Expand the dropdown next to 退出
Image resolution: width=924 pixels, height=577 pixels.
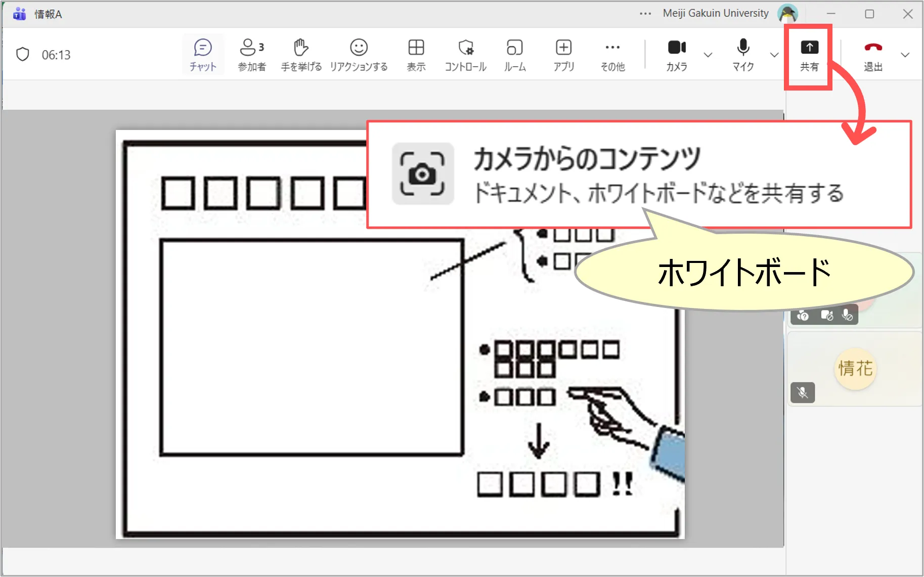[905, 55]
